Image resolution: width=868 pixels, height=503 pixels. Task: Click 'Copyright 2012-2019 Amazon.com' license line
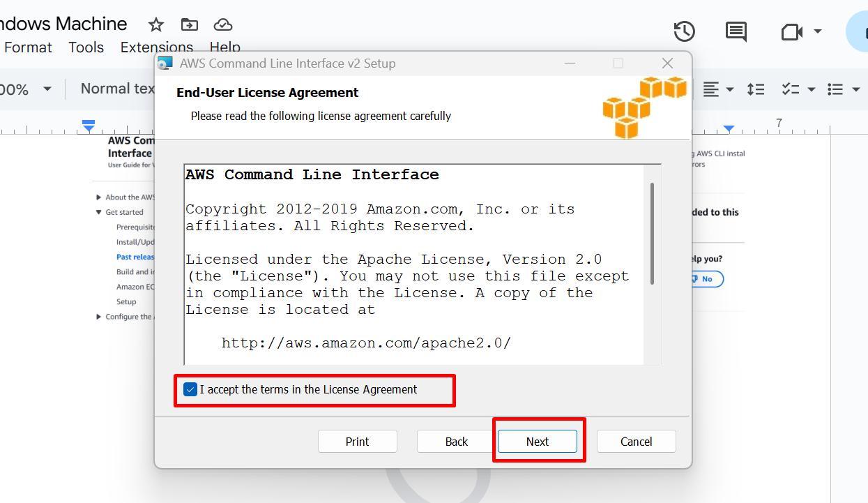click(x=380, y=209)
